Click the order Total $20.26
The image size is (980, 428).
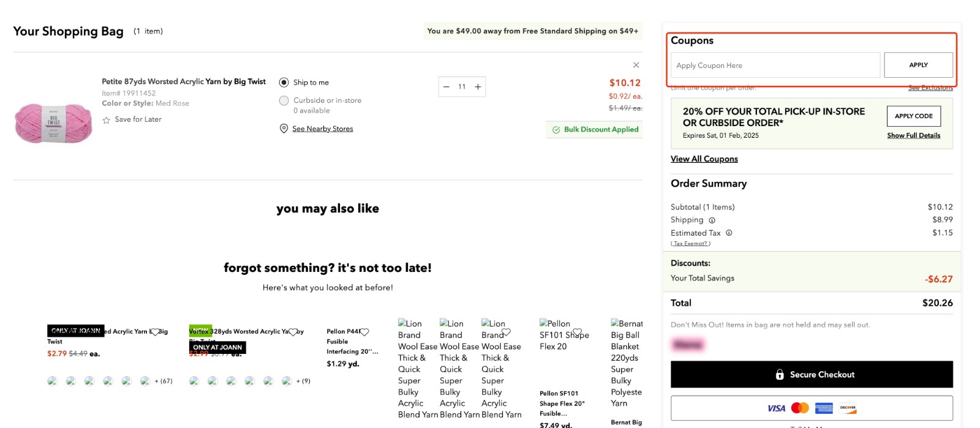(938, 302)
